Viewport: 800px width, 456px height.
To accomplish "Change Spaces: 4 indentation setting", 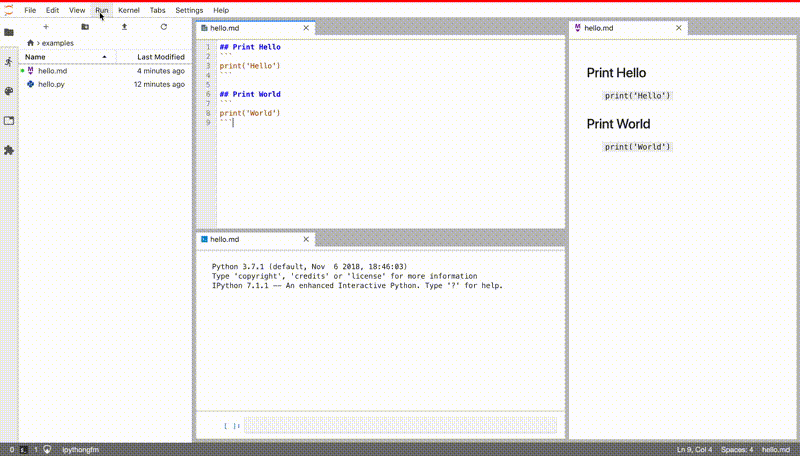I will [x=737, y=449].
